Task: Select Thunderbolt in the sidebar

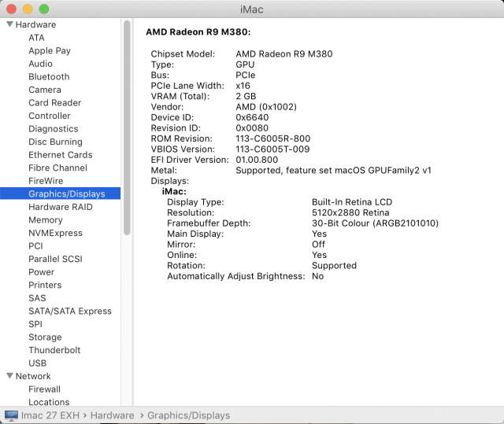Action: pos(54,350)
